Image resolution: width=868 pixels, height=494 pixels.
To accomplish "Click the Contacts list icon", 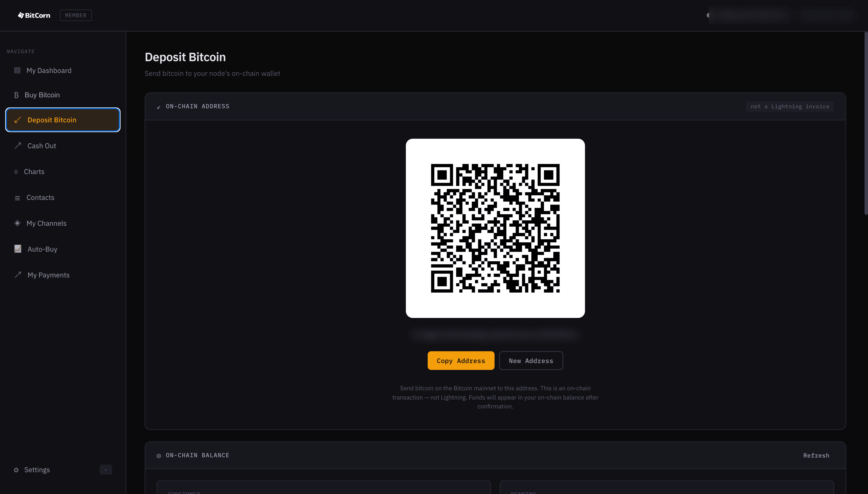I will tap(17, 198).
